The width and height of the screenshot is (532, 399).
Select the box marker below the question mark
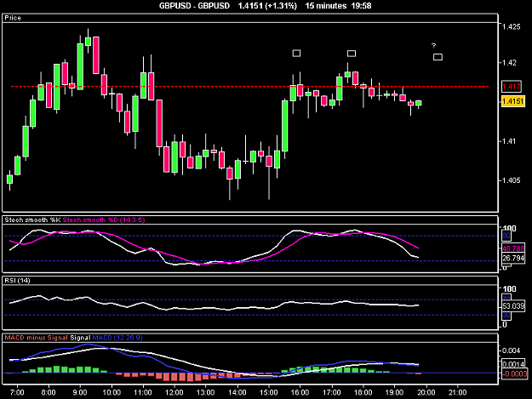[438, 57]
